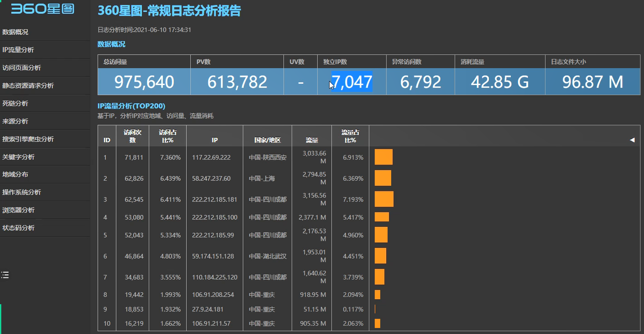Click the 访问次数 column header
Viewport: 644px width, 334px height.
tap(133, 136)
